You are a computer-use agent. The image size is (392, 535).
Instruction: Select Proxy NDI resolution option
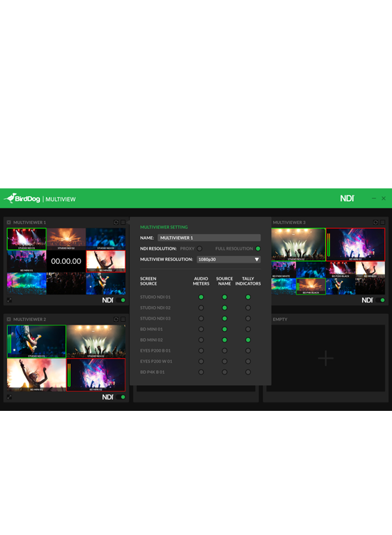[x=200, y=248]
